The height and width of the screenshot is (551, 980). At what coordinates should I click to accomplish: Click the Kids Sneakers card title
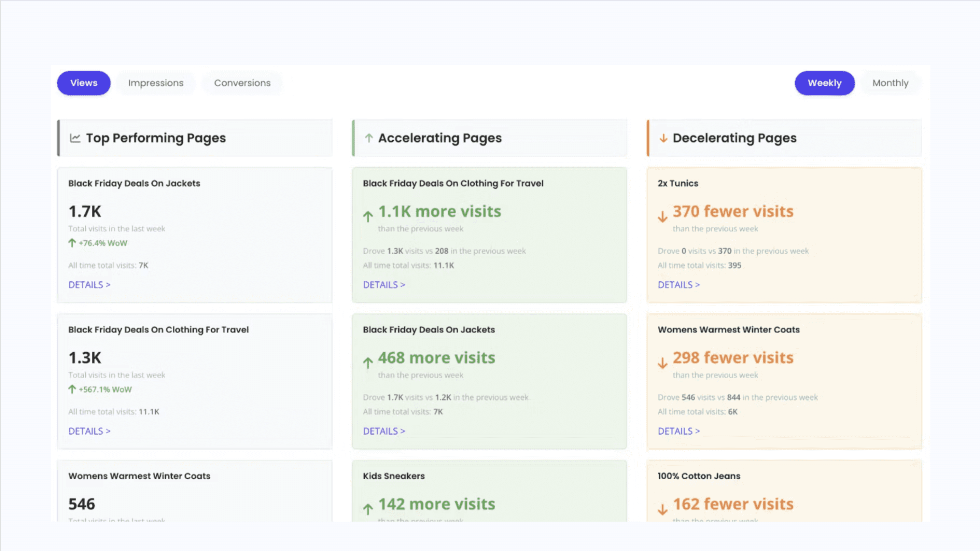coord(393,476)
